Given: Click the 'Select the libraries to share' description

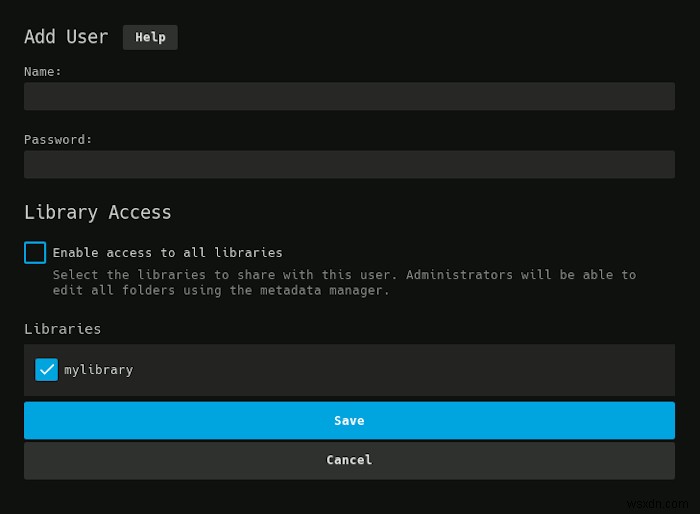Looking at the screenshot, I should tap(344, 283).
